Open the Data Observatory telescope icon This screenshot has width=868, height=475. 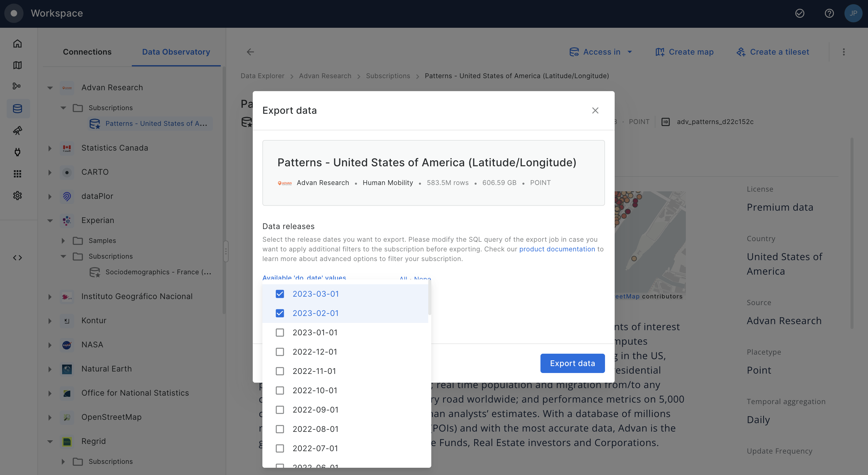point(17,130)
